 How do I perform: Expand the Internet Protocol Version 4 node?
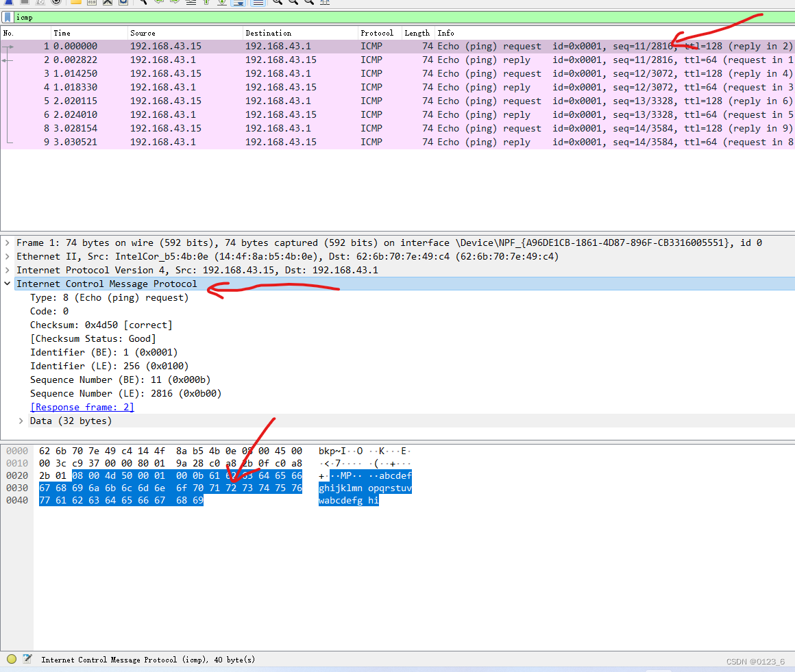[8, 270]
